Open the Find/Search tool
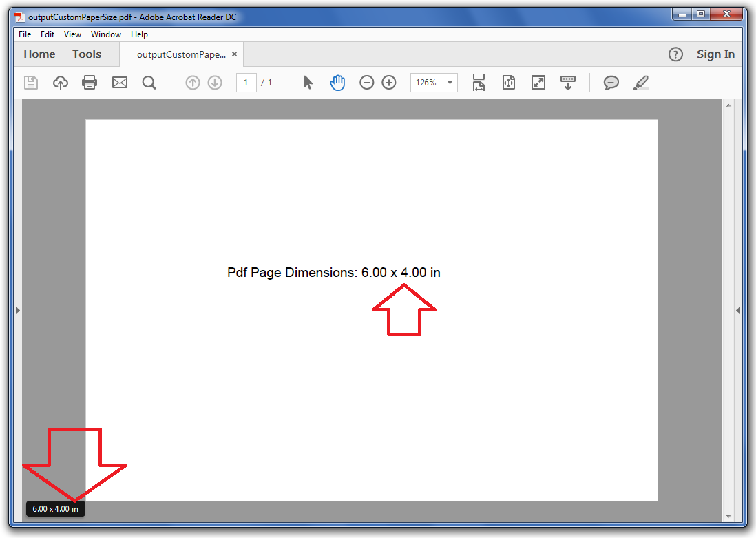The width and height of the screenshot is (756, 538). (x=149, y=82)
